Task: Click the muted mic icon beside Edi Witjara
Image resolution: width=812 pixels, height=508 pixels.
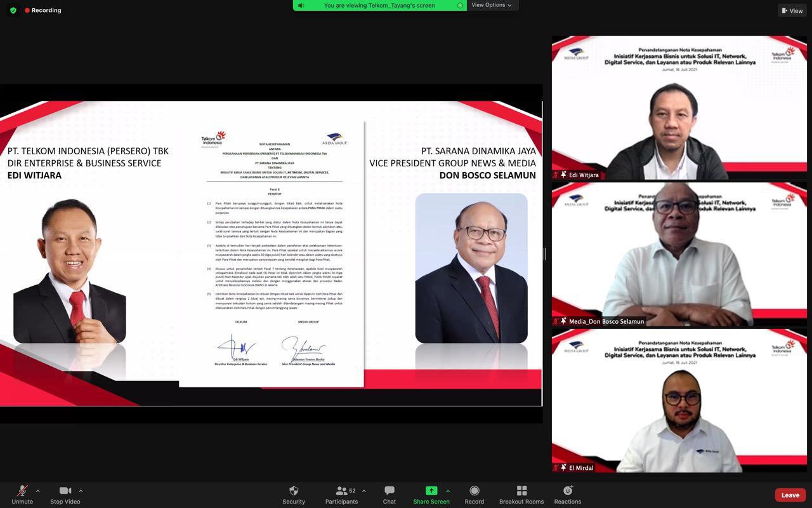Action: point(556,175)
